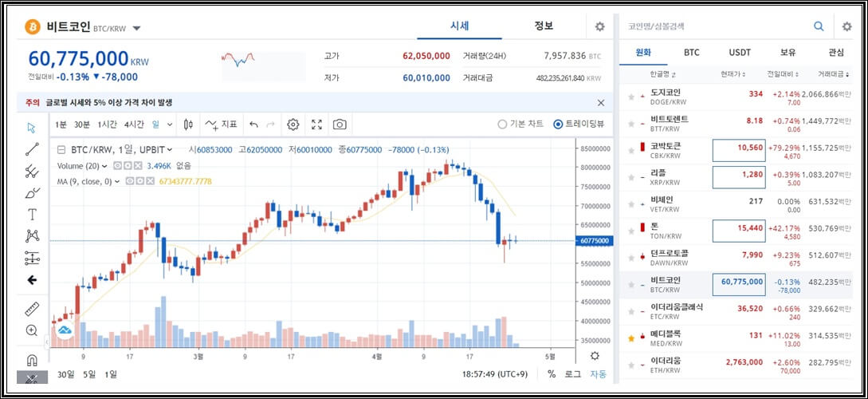Screen dimensions: 868x399
Task: Sort coin list by 한글명 column
Action: tap(663, 73)
